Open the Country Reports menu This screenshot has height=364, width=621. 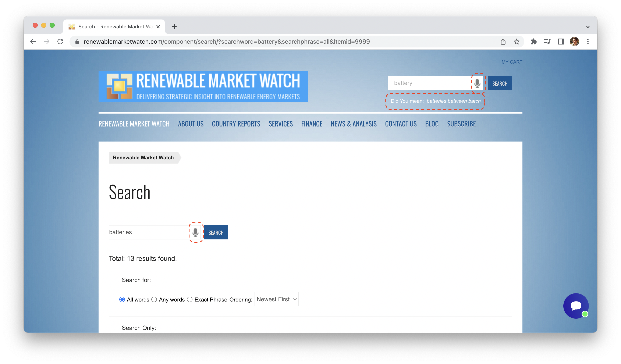[236, 124]
